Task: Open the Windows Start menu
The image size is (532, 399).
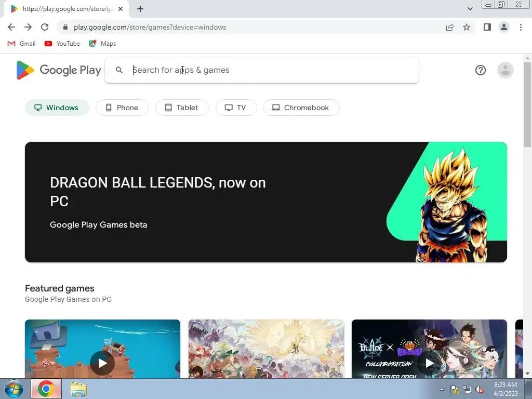Action: tap(13, 389)
